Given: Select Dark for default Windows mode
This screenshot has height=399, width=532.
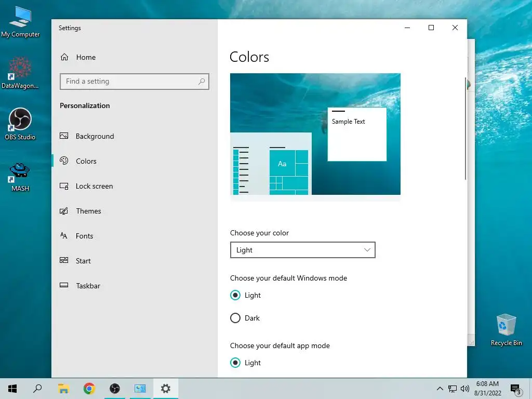Looking at the screenshot, I should pos(245,318).
